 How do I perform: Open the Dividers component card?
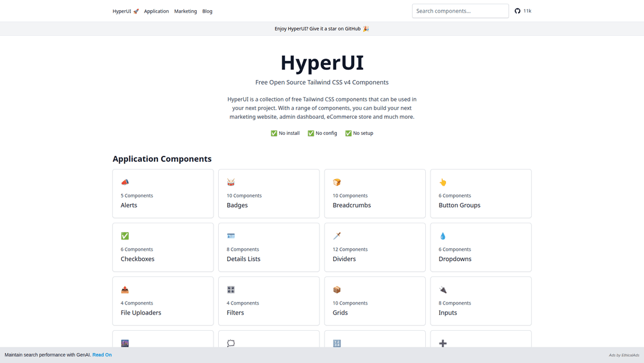point(374,247)
